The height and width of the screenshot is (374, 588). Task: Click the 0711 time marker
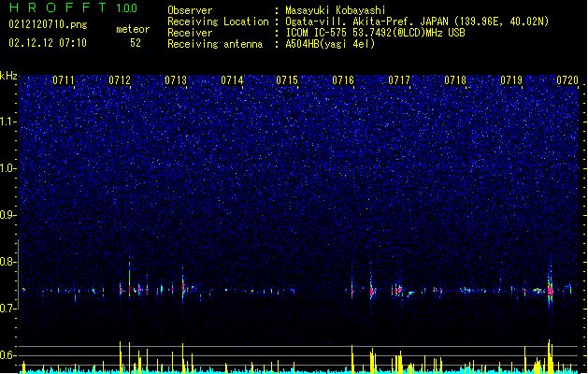[64, 80]
